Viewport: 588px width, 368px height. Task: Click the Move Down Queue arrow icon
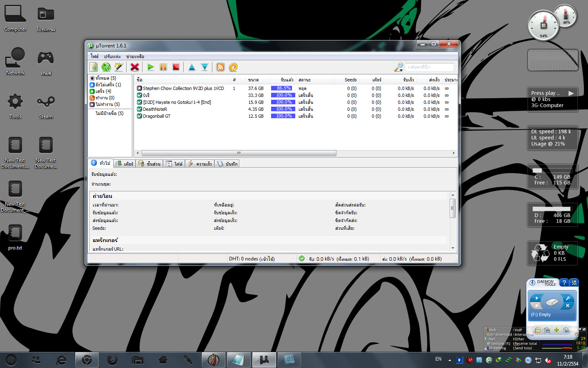[x=205, y=67]
